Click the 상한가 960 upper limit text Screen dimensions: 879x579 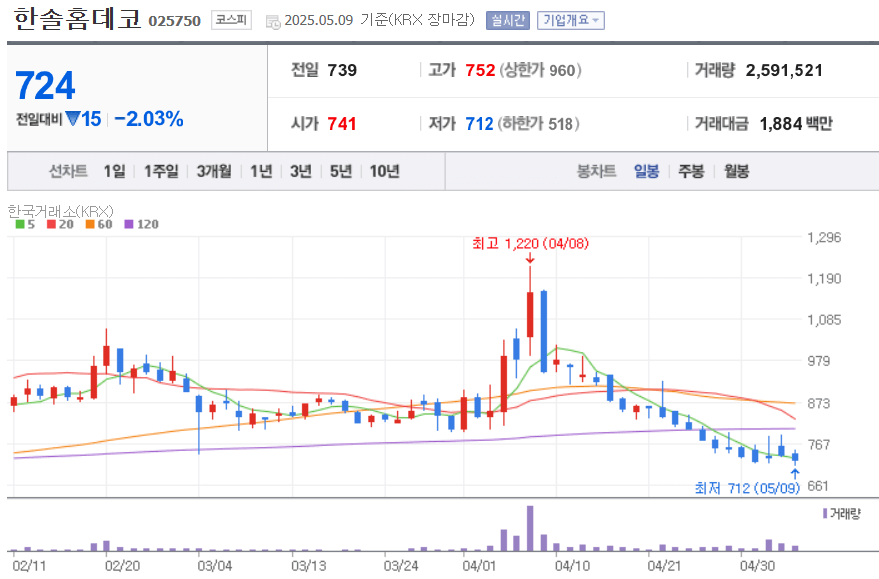click(540, 70)
